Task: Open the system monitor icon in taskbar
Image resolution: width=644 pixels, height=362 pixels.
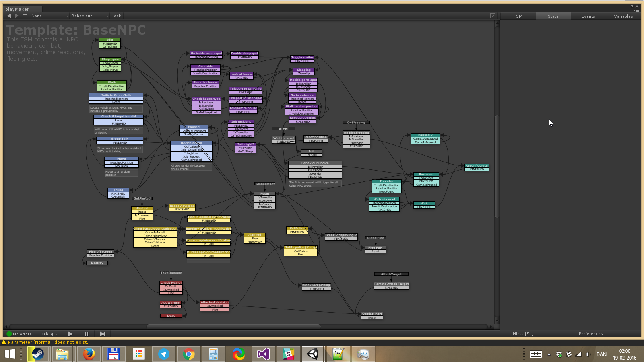Action: coord(363,354)
